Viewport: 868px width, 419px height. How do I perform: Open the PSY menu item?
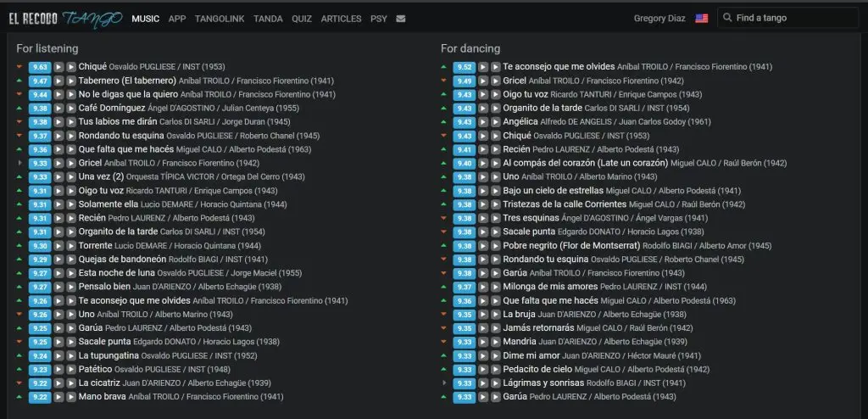[379, 19]
